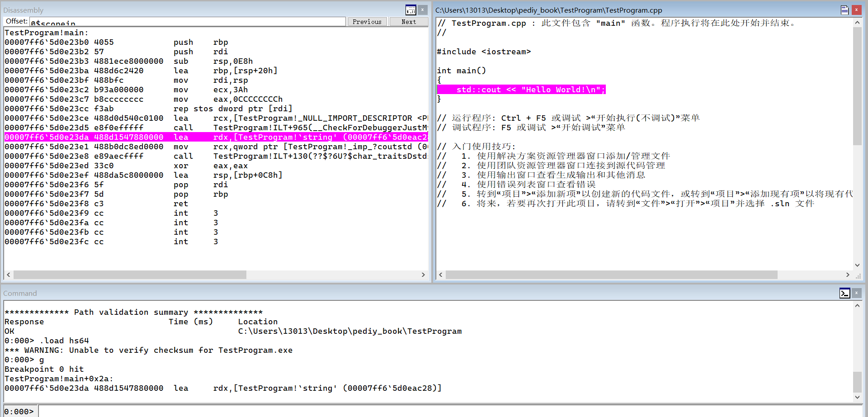Click the '#include <iostream>' source line
Image resolution: width=868 pixels, height=417 pixels.
pos(484,52)
